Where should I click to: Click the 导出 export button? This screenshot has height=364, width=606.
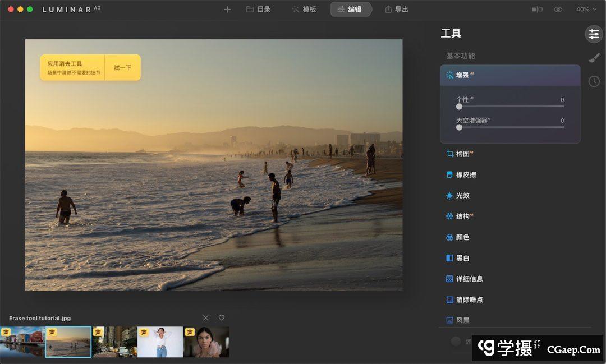pos(396,10)
